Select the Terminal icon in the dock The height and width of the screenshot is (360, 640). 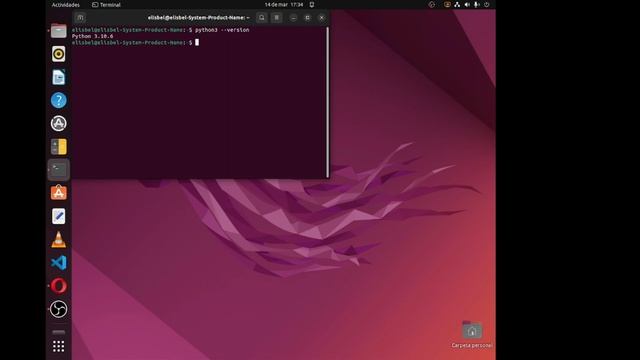(x=58, y=169)
